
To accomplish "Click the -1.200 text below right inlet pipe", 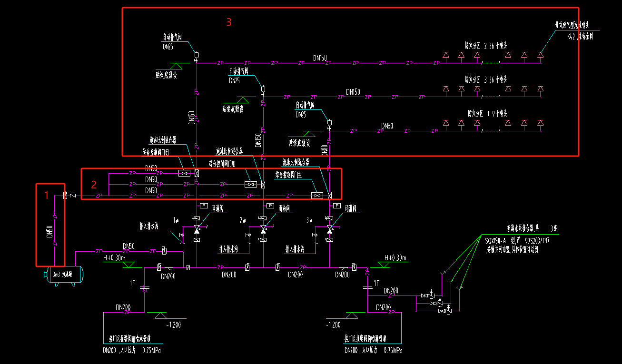I will [333, 325].
